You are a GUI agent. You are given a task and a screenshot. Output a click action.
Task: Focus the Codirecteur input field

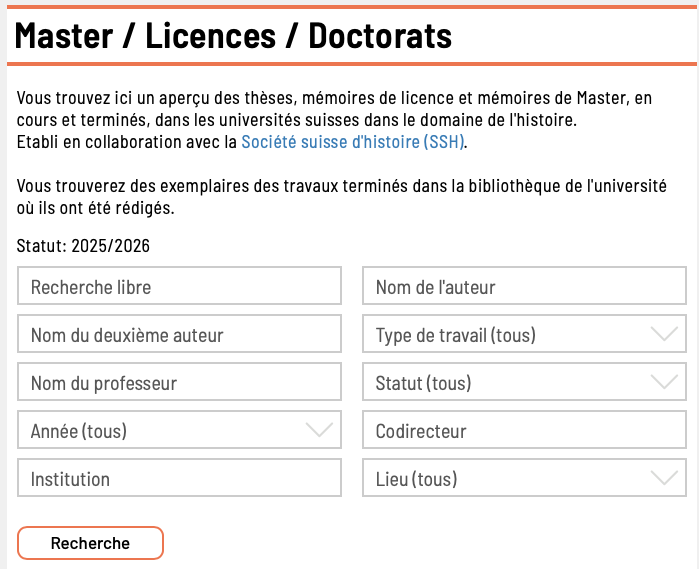(x=524, y=431)
